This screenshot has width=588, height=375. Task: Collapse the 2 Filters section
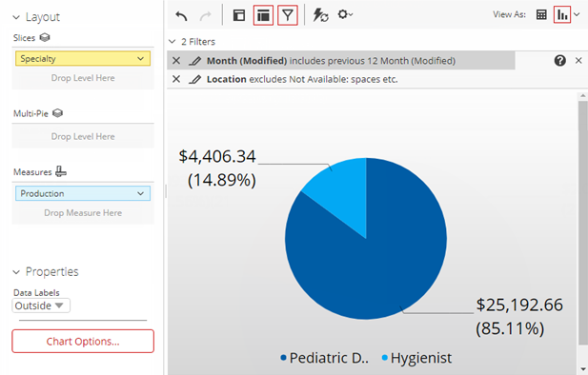pos(172,41)
